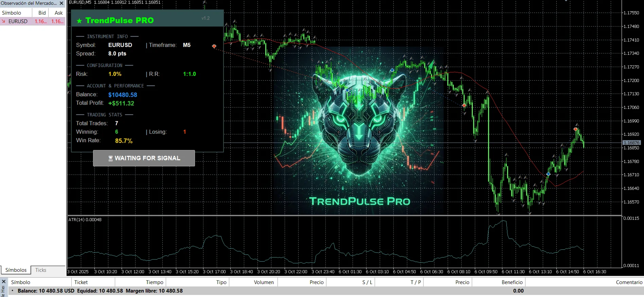Click the Winning trades value 6
Image resolution: width=644 pixels, height=297 pixels.
click(x=117, y=132)
